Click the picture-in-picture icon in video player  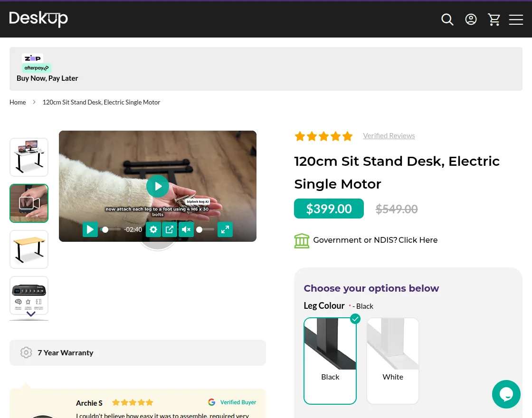tap(170, 229)
